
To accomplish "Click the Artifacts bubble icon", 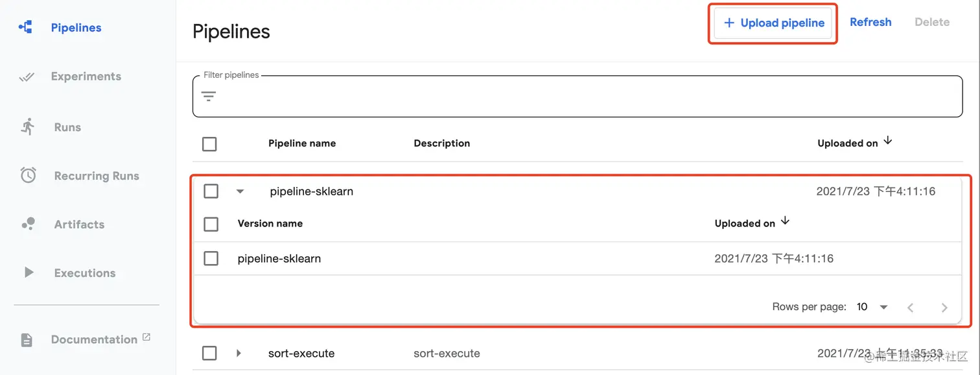I will pos(28,224).
